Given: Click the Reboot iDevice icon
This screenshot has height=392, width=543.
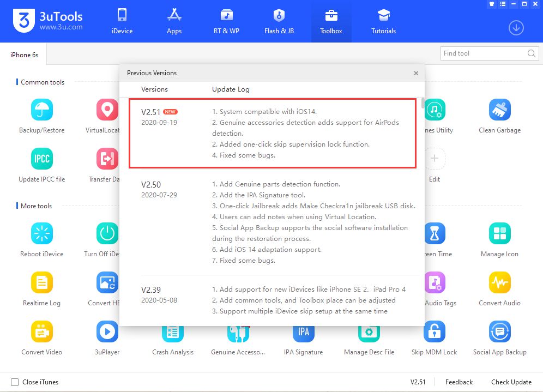Looking at the screenshot, I should (42, 233).
